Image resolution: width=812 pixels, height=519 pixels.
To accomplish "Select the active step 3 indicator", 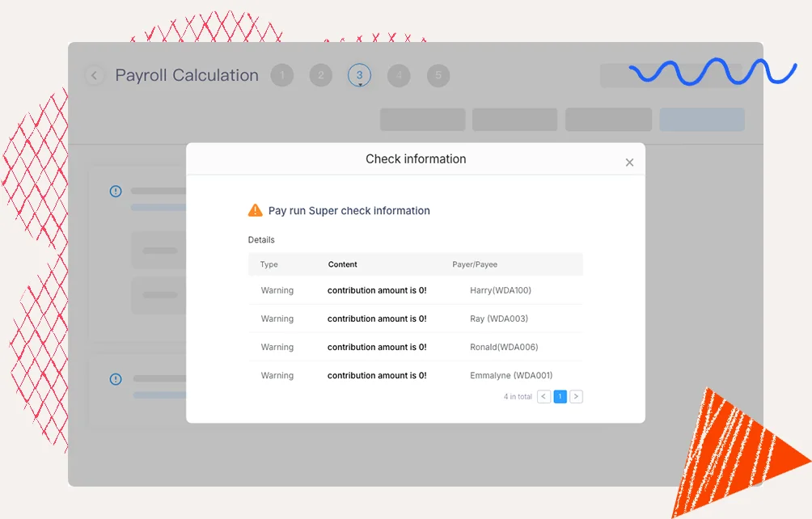I will pos(359,75).
